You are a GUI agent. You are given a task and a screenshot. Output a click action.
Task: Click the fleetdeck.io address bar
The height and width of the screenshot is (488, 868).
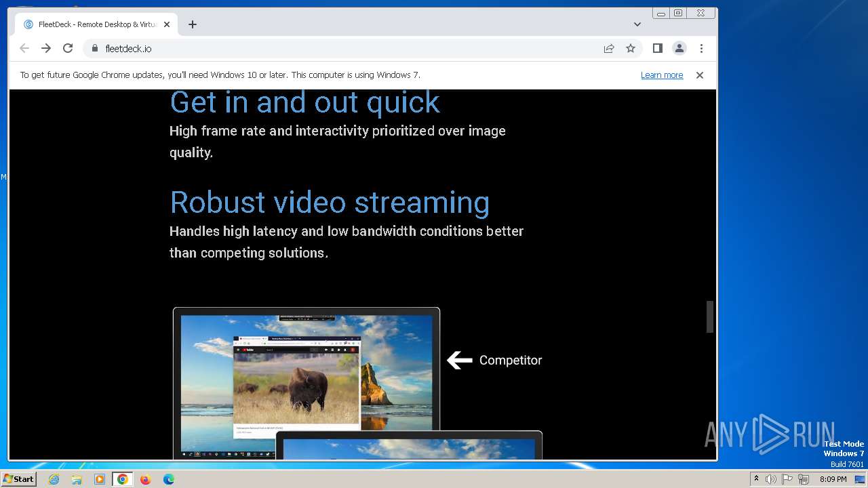[x=349, y=48]
